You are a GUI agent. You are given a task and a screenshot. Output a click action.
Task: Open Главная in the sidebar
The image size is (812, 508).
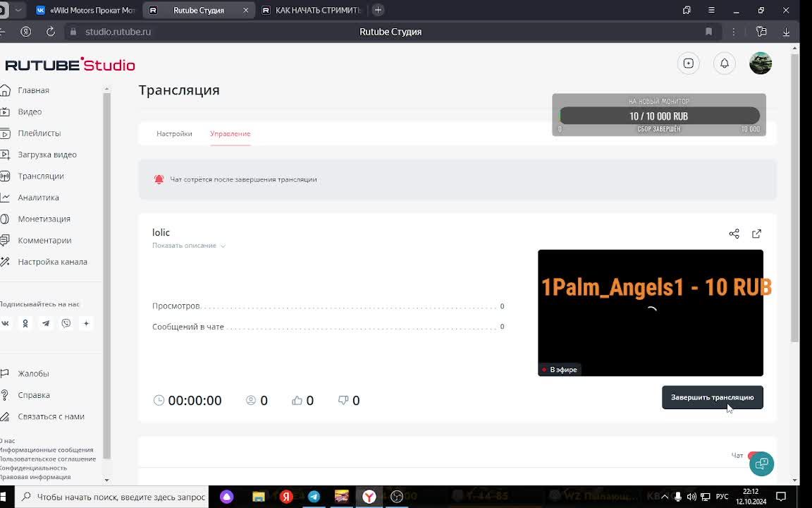pos(33,90)
